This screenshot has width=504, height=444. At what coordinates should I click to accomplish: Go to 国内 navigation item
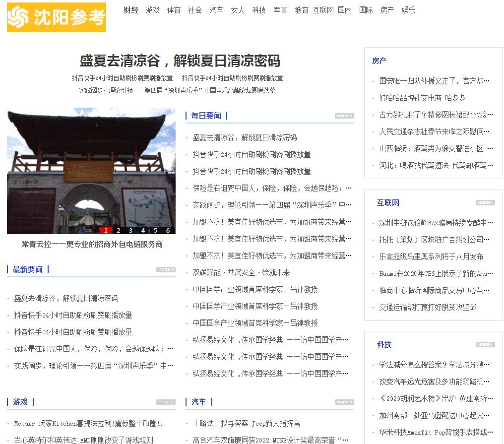coord(345,10)
